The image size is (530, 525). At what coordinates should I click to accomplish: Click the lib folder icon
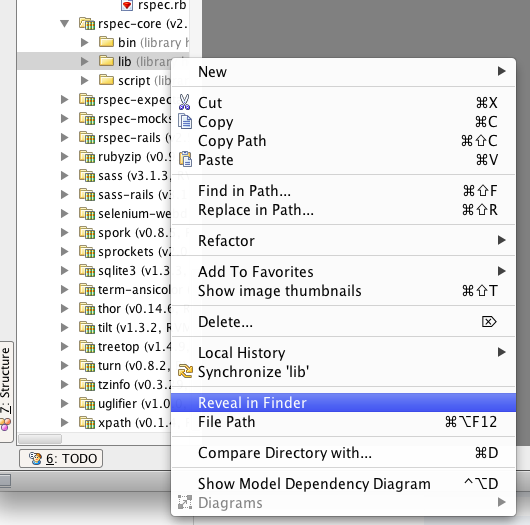106,61
